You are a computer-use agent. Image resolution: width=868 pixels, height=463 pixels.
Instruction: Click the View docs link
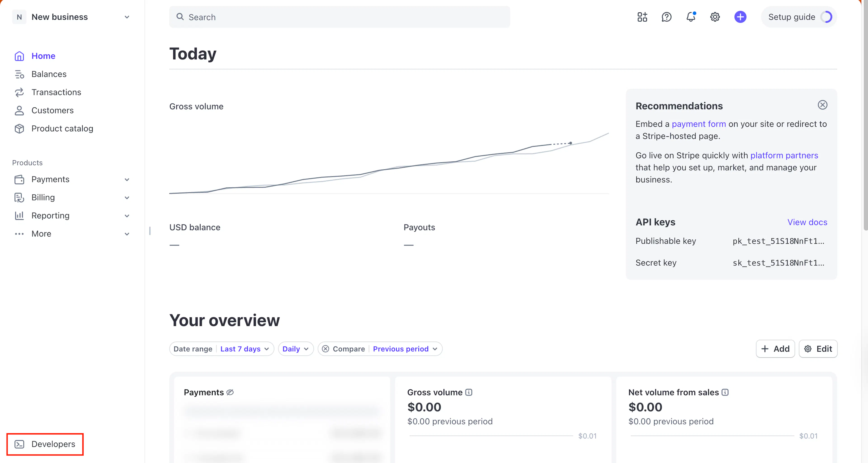click(x=807, y=222)
